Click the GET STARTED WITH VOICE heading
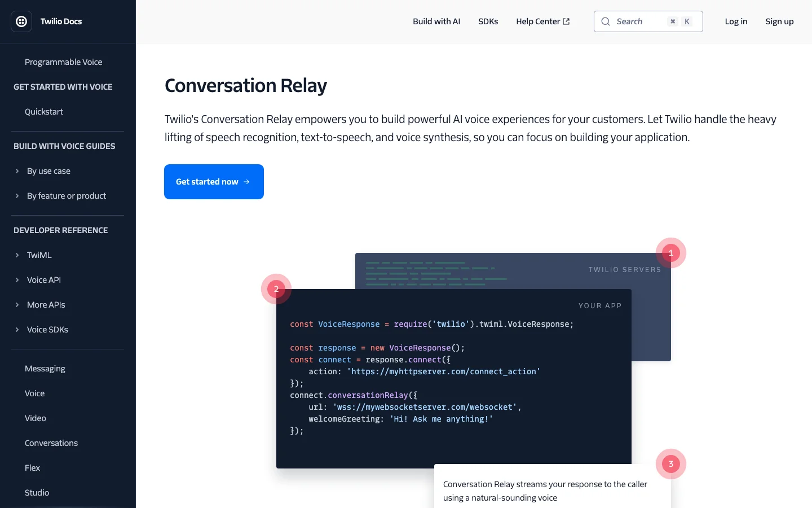Screen dimensions: 812x508 point(63,87)
